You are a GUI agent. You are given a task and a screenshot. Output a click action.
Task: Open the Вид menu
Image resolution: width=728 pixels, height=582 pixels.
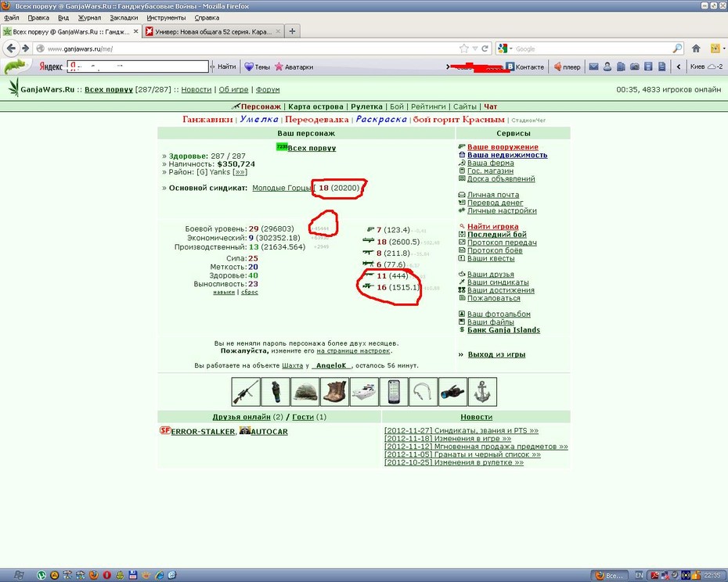point(63,18)
